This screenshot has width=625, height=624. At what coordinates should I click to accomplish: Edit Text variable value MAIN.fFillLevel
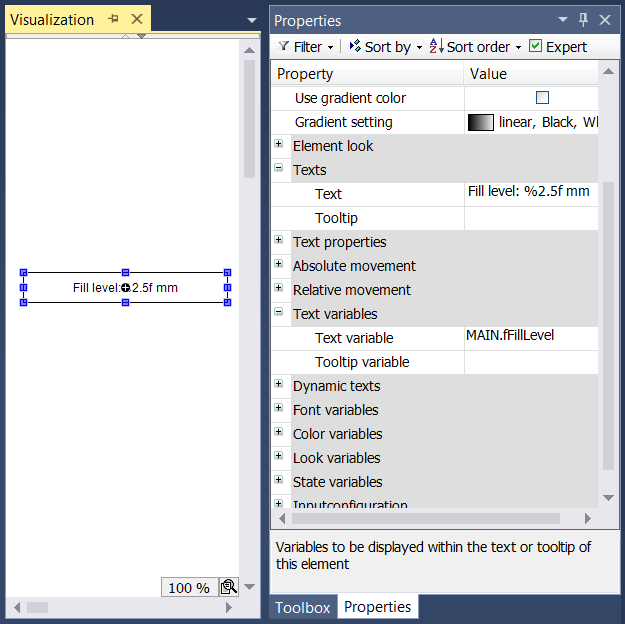coord(531,338)
